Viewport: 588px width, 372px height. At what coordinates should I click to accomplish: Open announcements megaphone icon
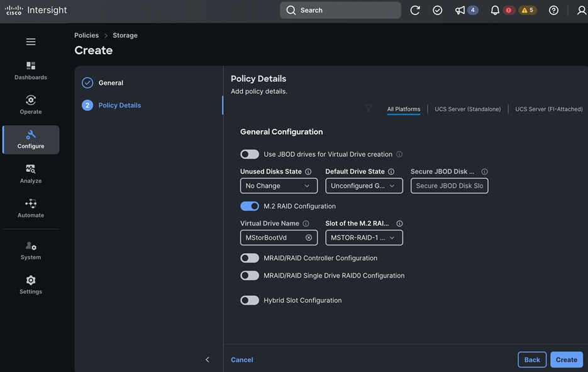(x=460, y=10)
